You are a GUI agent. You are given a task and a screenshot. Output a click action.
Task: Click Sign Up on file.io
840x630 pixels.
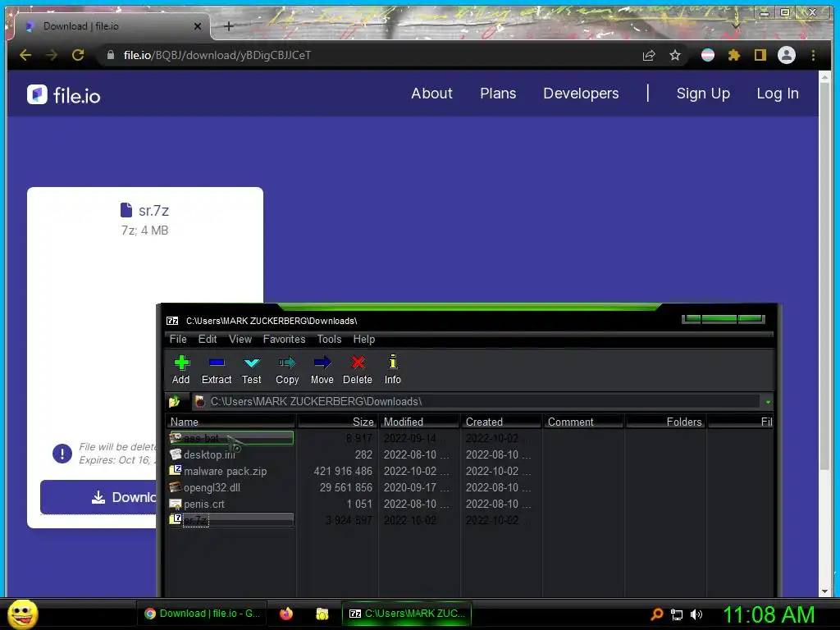pos(703,94)
